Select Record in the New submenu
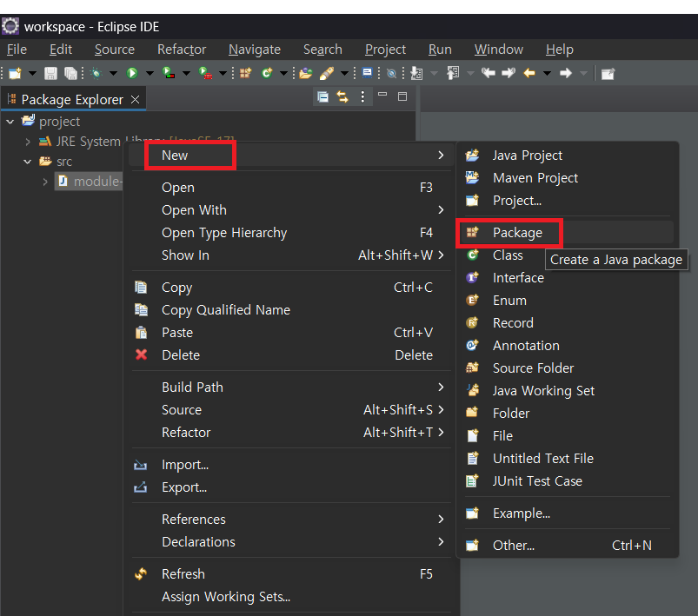The width and height of the screenshot is (698, 616). click(x=567, y=323)
